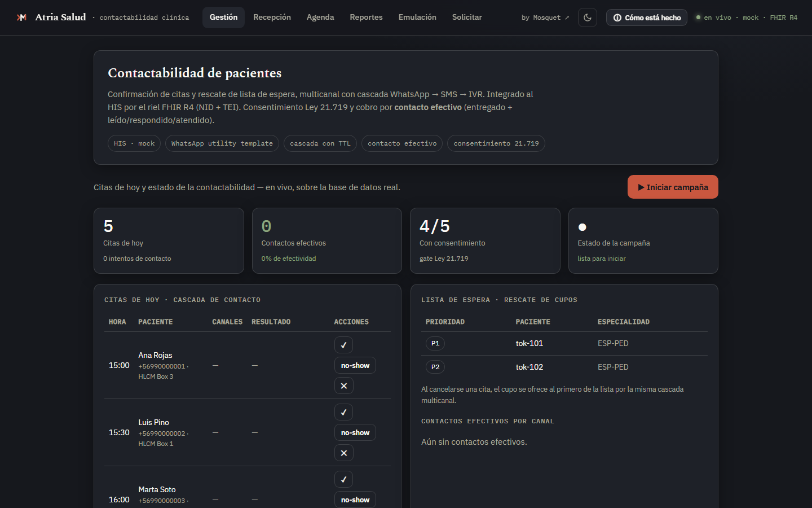Toggle the dark mode moon icon
The image size is (812, 508).
588,17
